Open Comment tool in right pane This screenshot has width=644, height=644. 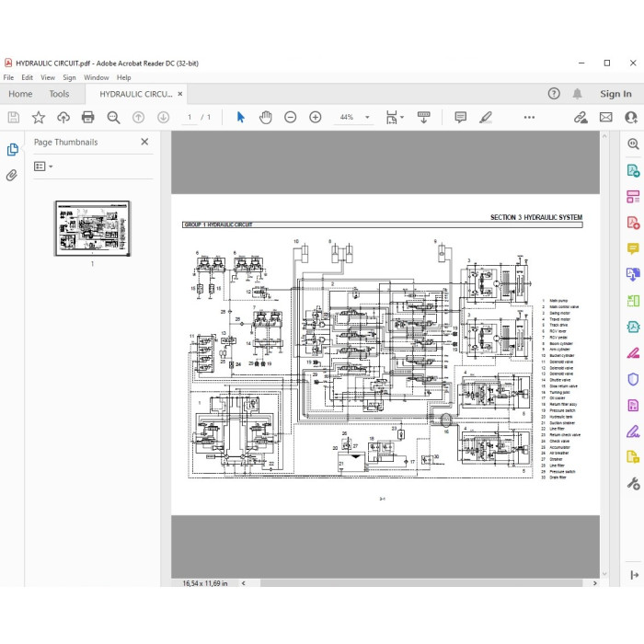(633, 248)
